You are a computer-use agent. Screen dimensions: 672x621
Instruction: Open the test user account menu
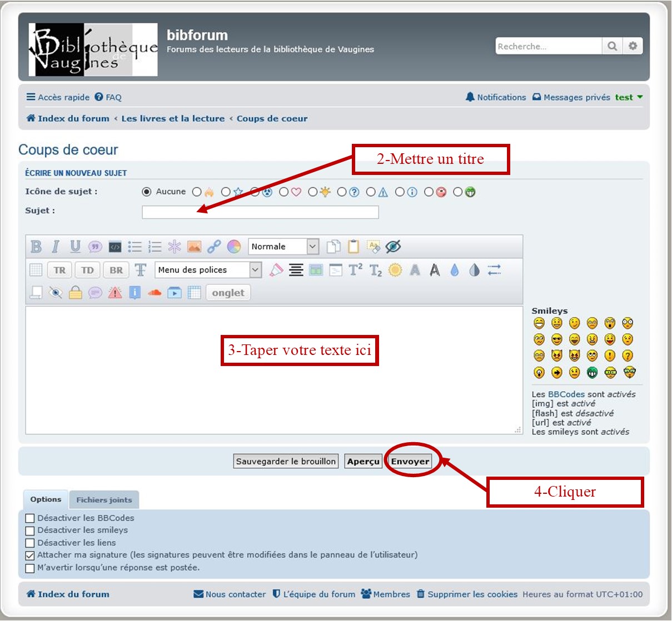click(x=628, y=97)
